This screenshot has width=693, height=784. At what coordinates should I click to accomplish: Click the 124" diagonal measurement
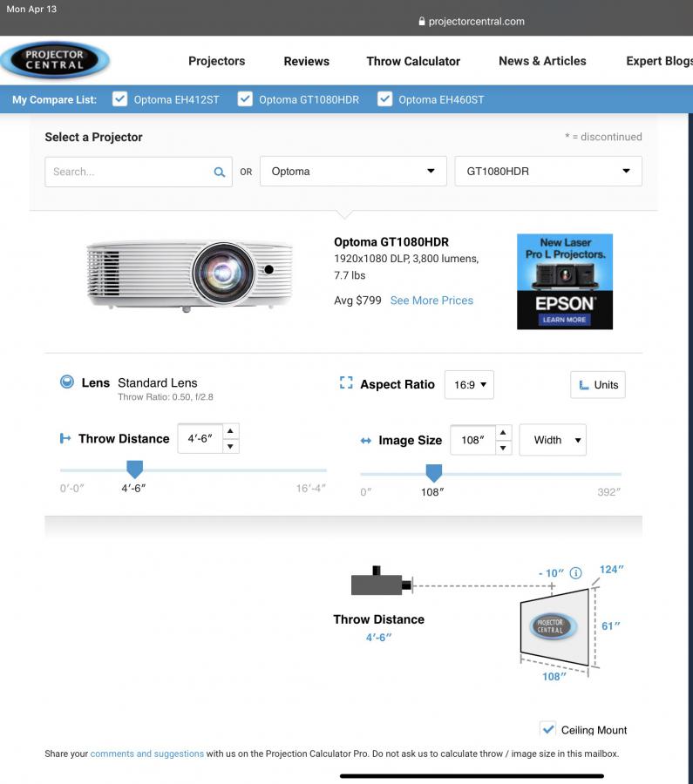coord(611,570)
